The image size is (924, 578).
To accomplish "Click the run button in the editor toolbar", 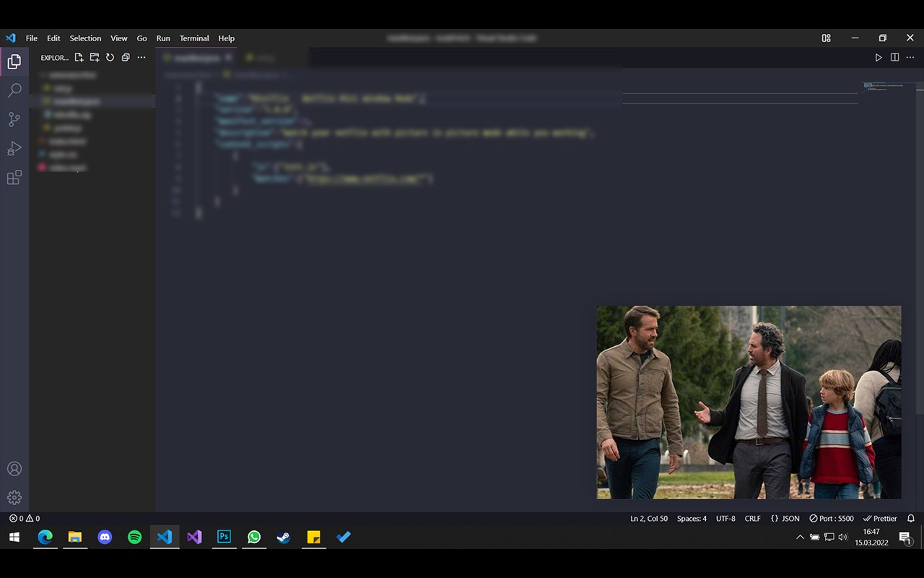I will [x=879, y=58].
